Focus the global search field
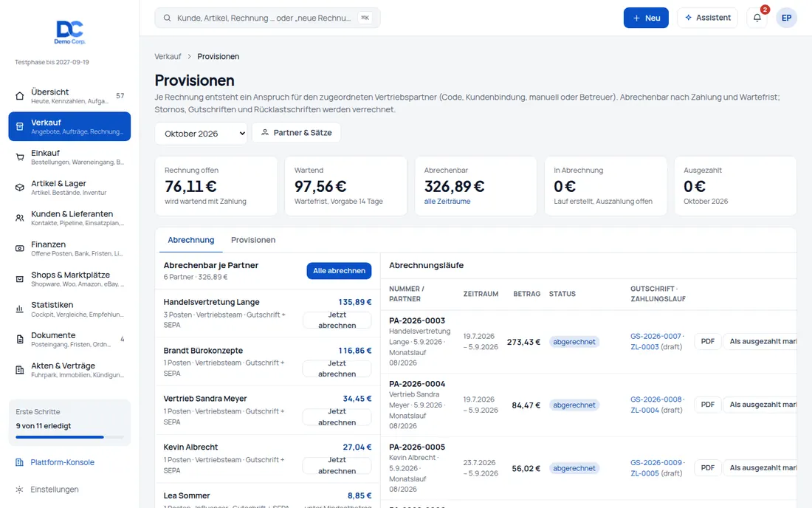Screen dimensions: 812x508 (x=267, y=18)
